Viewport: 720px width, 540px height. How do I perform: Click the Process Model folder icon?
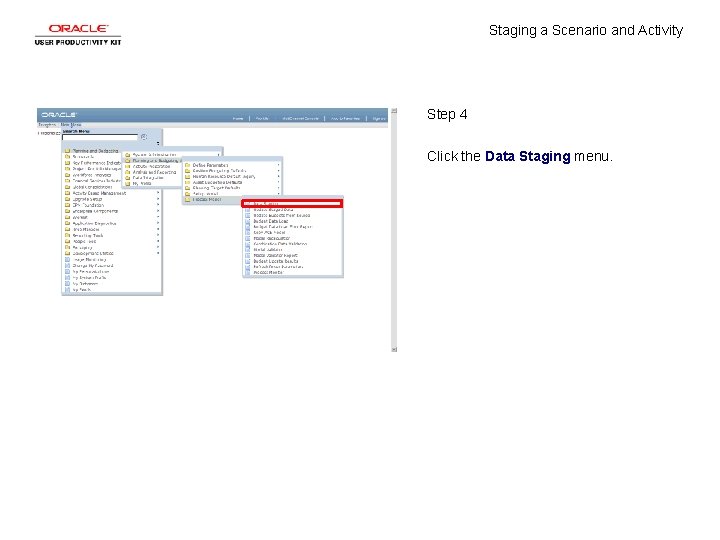coord(187,200)
